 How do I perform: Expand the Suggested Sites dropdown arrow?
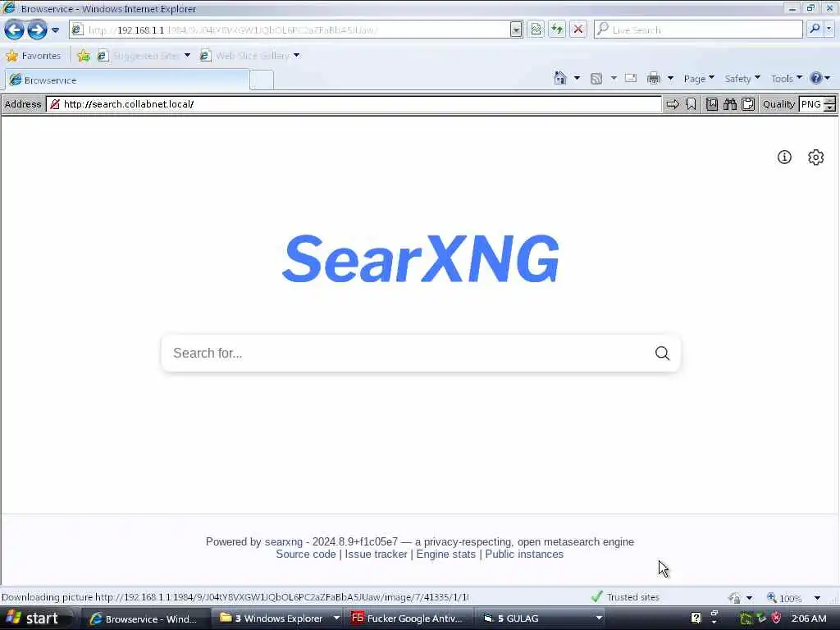click(x=187, y=56)
